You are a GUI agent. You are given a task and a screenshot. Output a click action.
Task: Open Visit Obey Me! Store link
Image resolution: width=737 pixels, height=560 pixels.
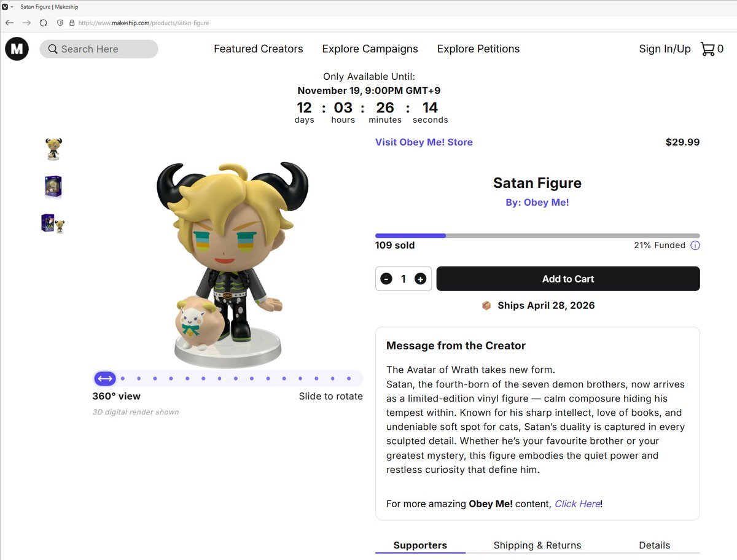tap(424, 142)
